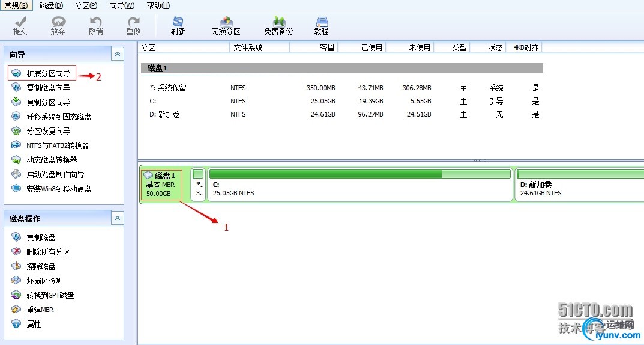Click the 引导 status cell
The height and width of the screenshot is (345, 644).
[x=496, y=101]
